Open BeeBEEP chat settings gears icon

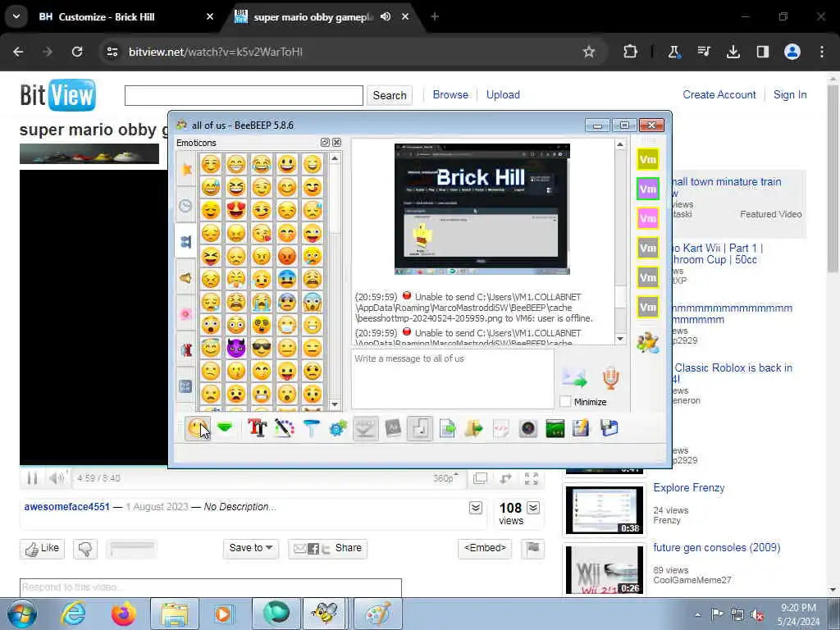pyautogui.click(x=338, y=428)
